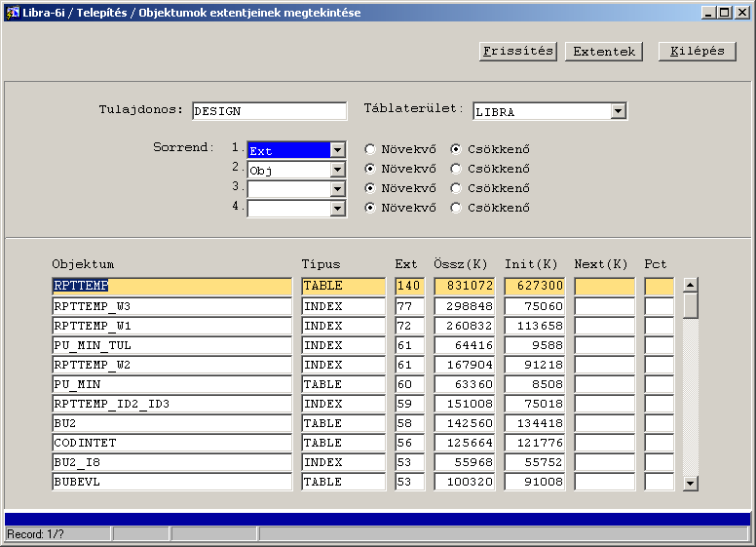This screenshot has width=756, height=547.
Task: Select the RPTTEMP_W1 object cell
Action: pyautogui.click(x=172, y=326)
